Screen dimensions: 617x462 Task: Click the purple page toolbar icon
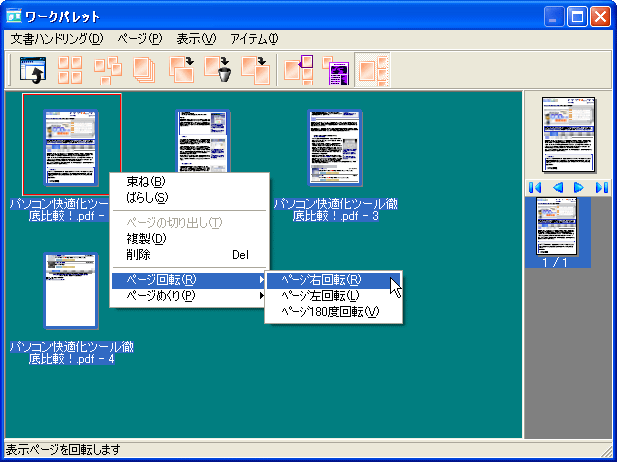click(337, 70)
